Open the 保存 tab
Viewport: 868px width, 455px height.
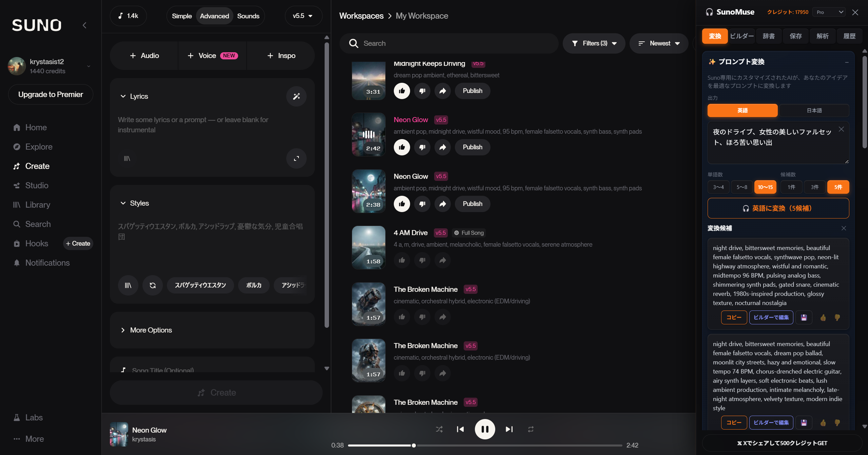(x=796, y=36)
